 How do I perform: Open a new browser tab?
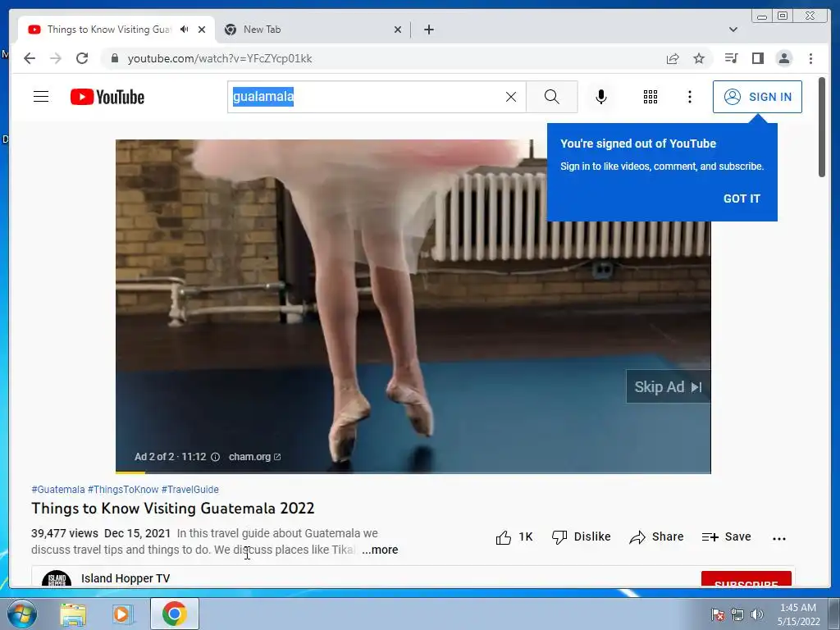coord(429,30)
